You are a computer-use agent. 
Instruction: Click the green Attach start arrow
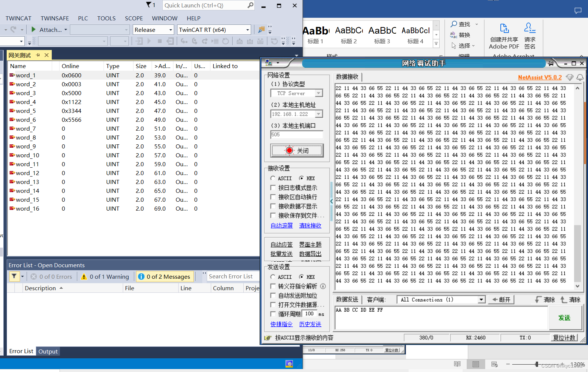click(x=34, y=29)
